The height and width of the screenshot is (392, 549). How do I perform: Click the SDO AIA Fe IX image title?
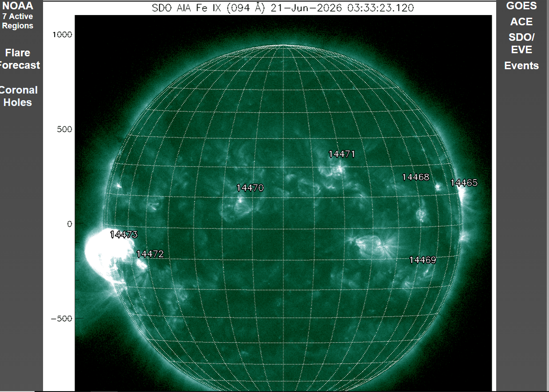(284, 8)
